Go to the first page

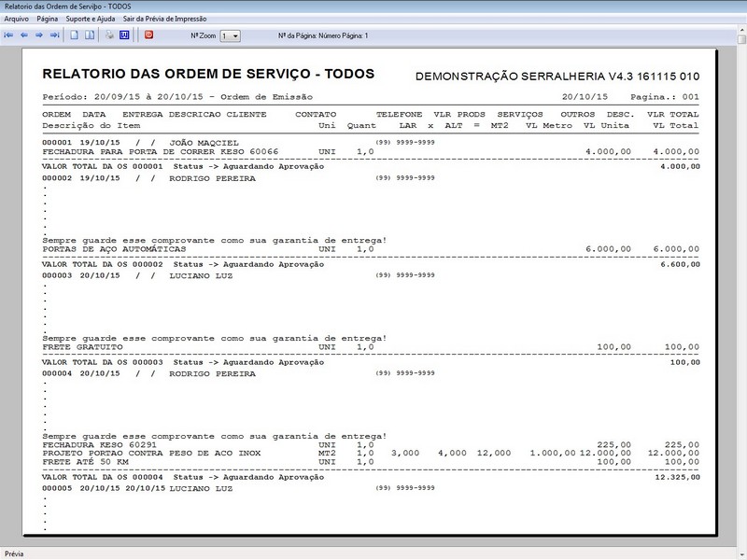[9, 33]
